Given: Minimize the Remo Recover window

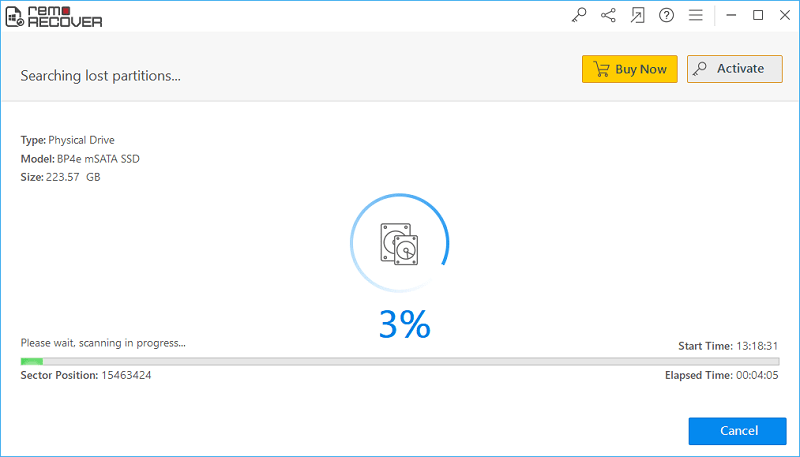Looking at the screenshot, I should [x=731, y=15].
